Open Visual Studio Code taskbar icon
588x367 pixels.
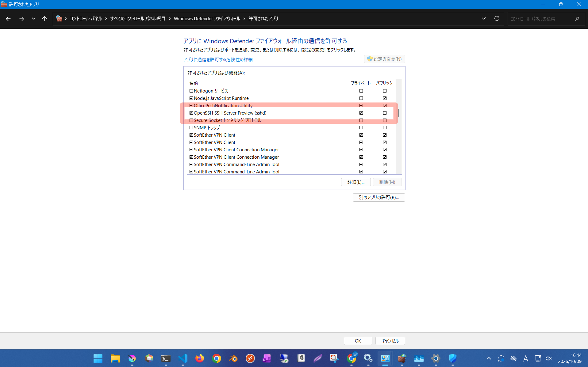coord(183,358)
